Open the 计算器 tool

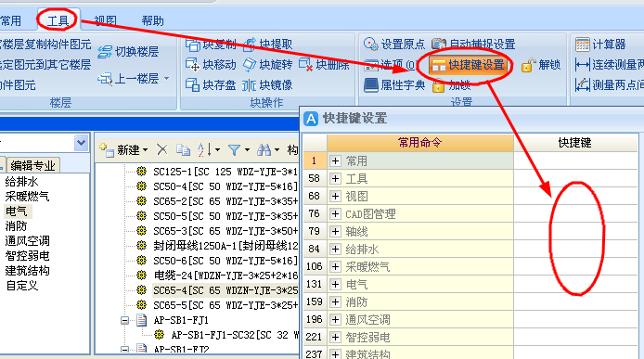point(600,44)
